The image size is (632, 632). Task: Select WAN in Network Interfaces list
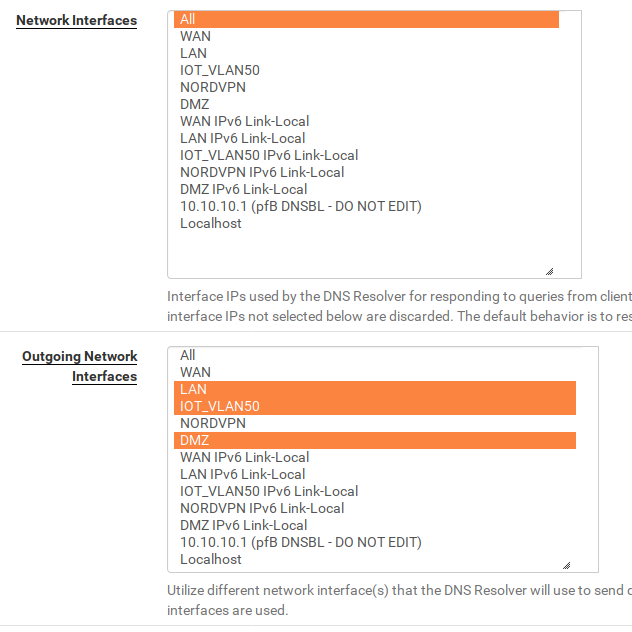[196, 36]
